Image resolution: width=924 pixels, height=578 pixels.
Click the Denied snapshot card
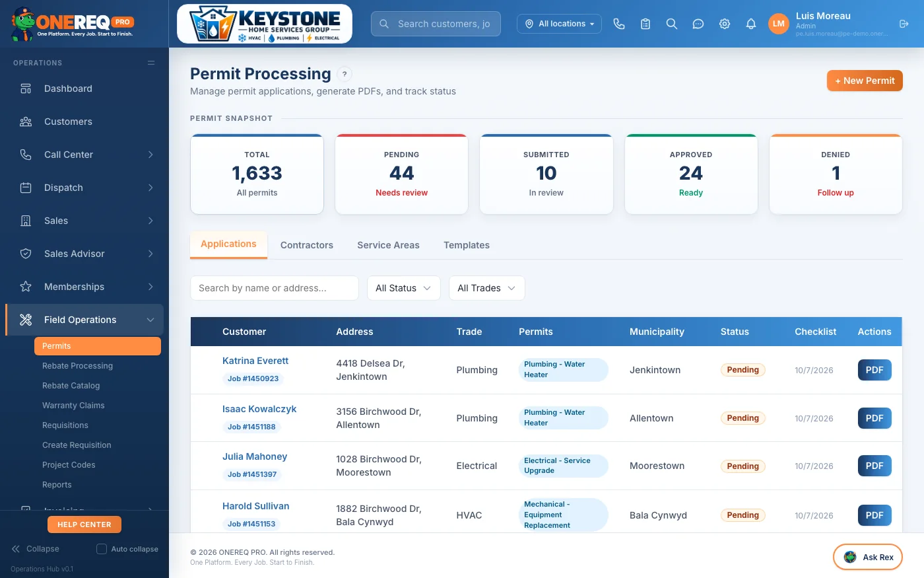[836, 174]
